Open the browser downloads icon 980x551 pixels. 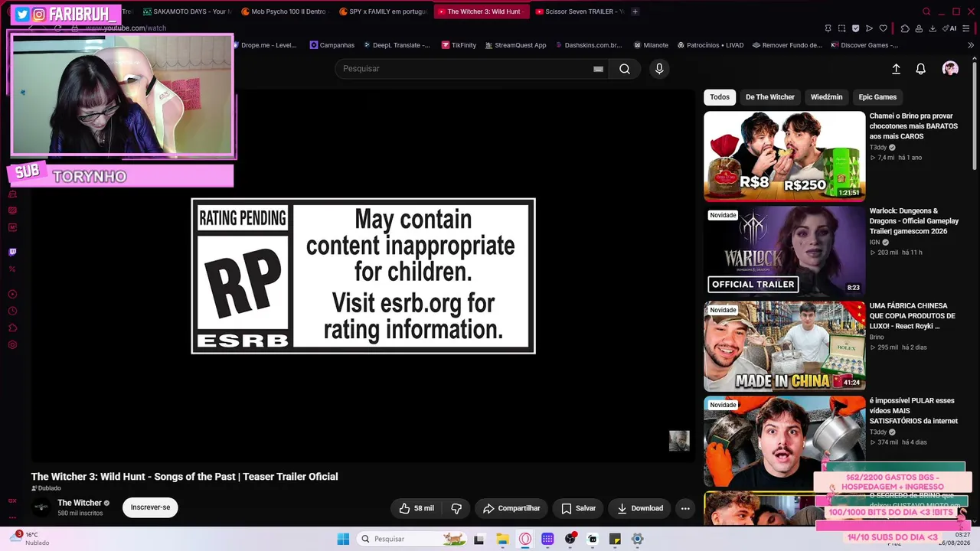(x=933, y=28)
